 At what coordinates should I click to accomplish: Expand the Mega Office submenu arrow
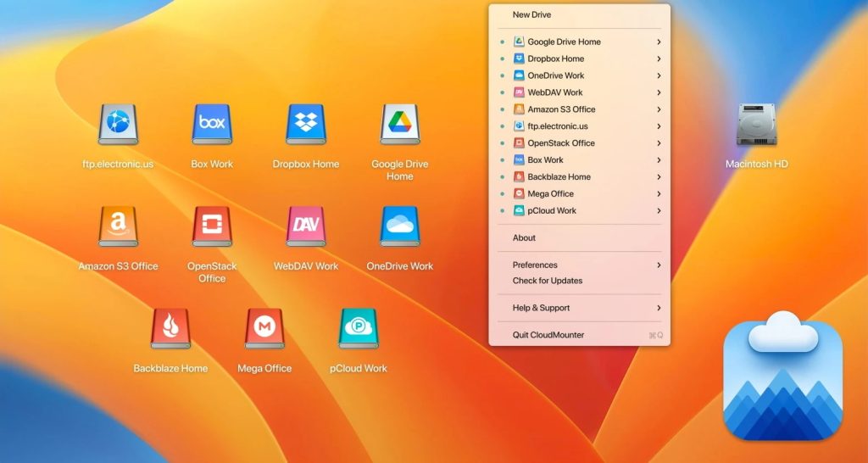click(659, 193)
